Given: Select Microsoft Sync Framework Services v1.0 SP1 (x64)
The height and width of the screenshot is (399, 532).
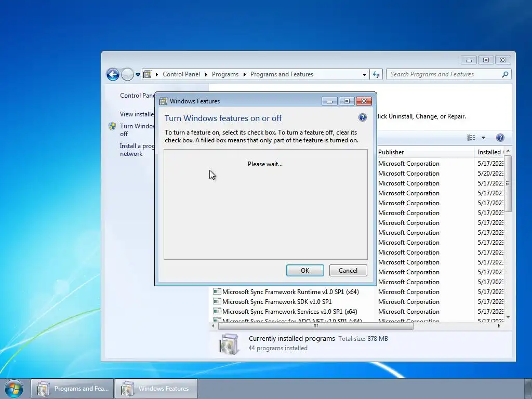Looking at the screenshot, I should coord(289,312).
